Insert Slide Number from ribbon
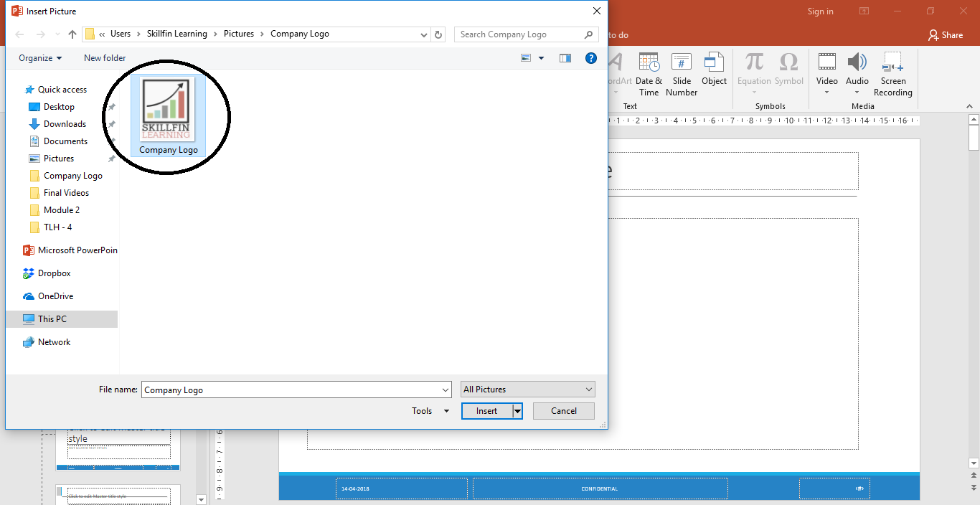Screen dimensions: 980x505 coord(682,74)
